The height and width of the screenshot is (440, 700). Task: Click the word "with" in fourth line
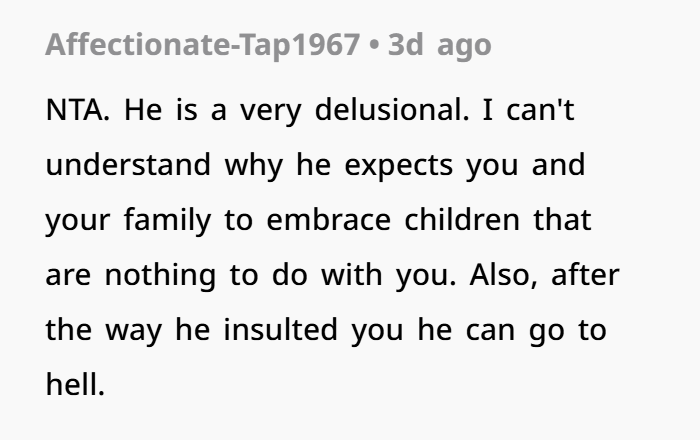point(351,274)
